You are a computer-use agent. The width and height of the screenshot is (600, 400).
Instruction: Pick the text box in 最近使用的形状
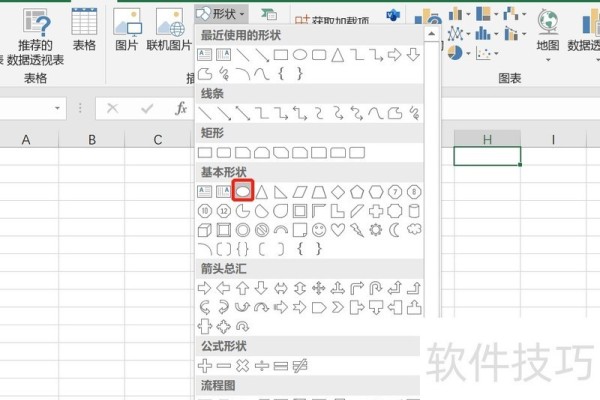point(205,55)
